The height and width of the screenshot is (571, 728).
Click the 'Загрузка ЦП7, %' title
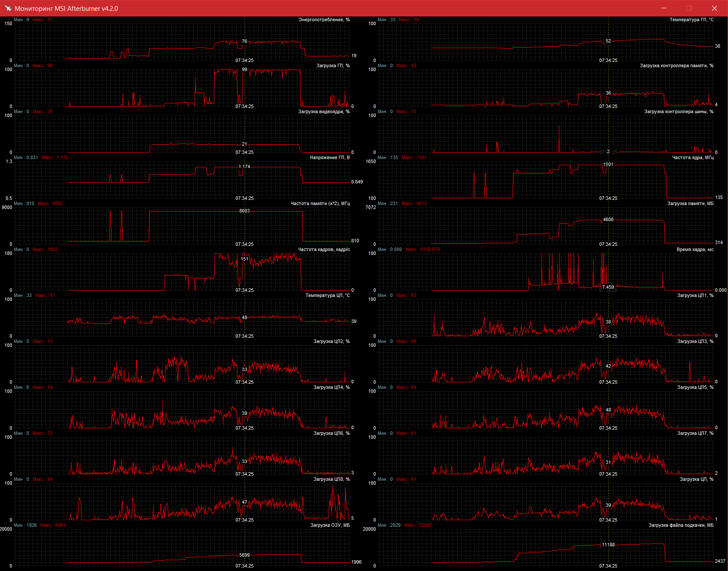pyautogui.click(x=695, y=434)
